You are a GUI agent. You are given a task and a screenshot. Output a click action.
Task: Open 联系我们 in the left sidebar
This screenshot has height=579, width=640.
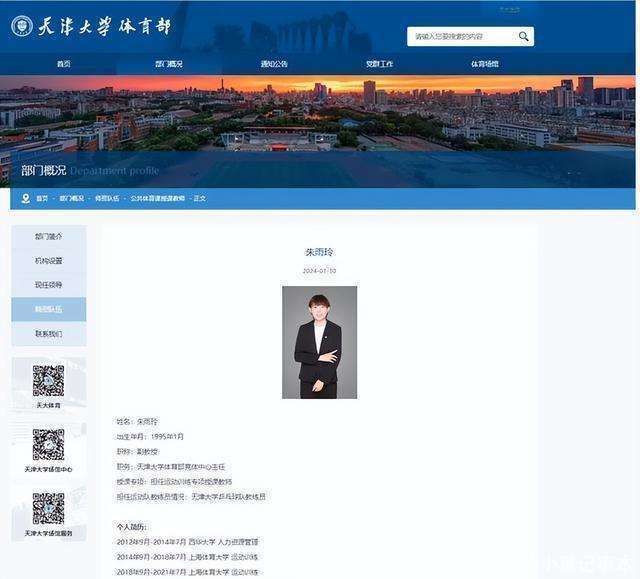pos(48,334)
